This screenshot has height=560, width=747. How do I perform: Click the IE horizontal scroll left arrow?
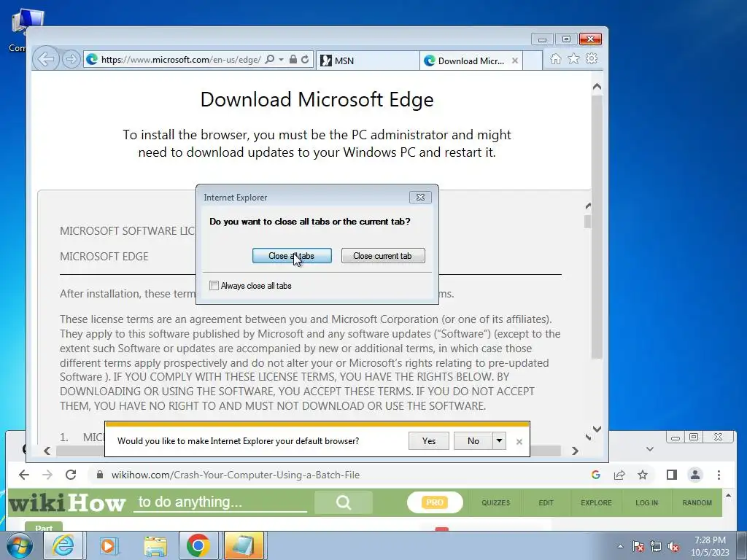click(x=47, y=451)
